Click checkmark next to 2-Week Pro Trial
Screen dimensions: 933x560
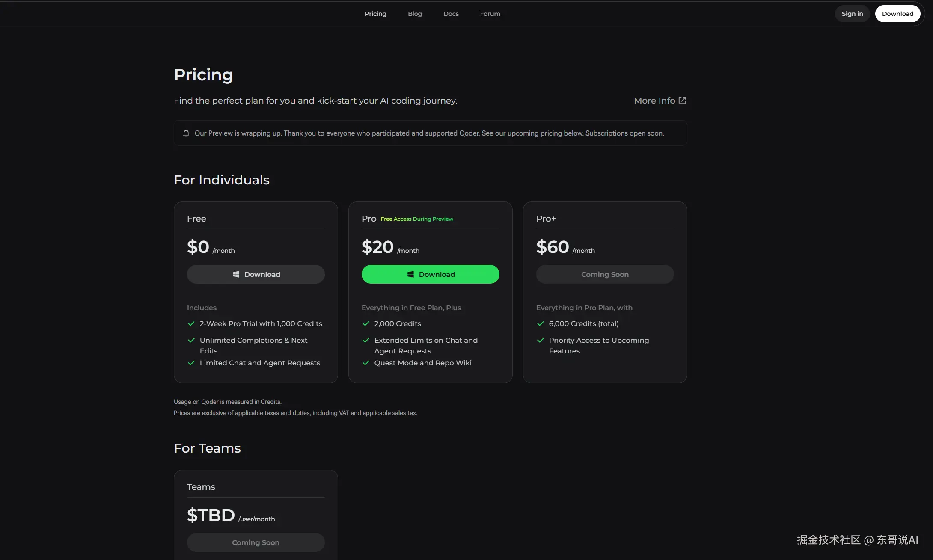click(191, 324)
